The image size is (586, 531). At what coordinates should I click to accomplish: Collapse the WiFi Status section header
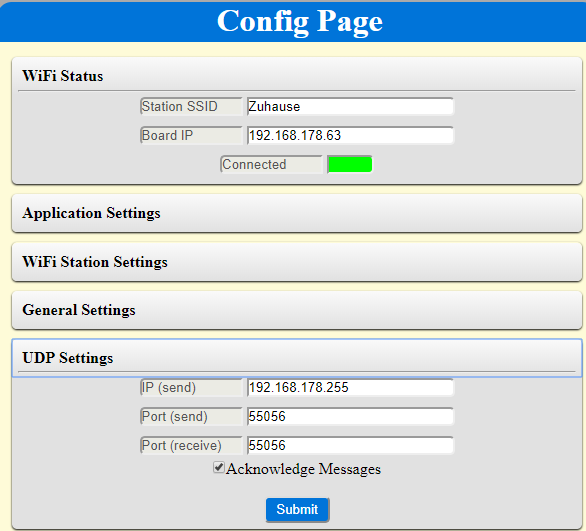[297, 75]
